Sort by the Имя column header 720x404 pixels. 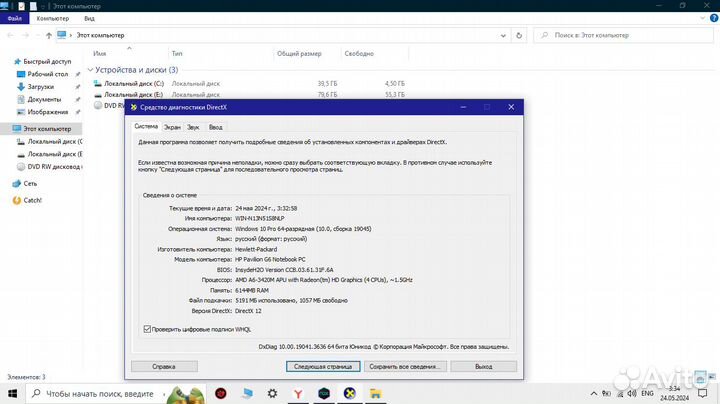click(x=100, y=54)
